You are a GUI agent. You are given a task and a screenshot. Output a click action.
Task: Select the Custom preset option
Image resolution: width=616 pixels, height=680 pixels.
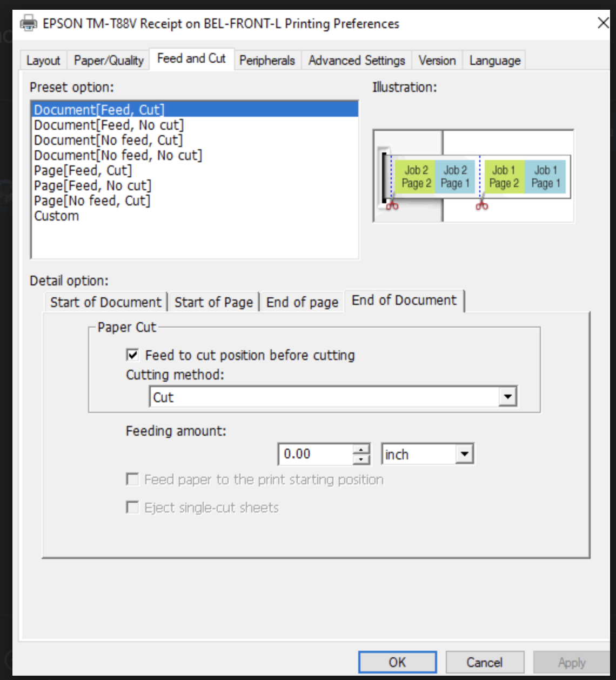(x=195, y=216)
